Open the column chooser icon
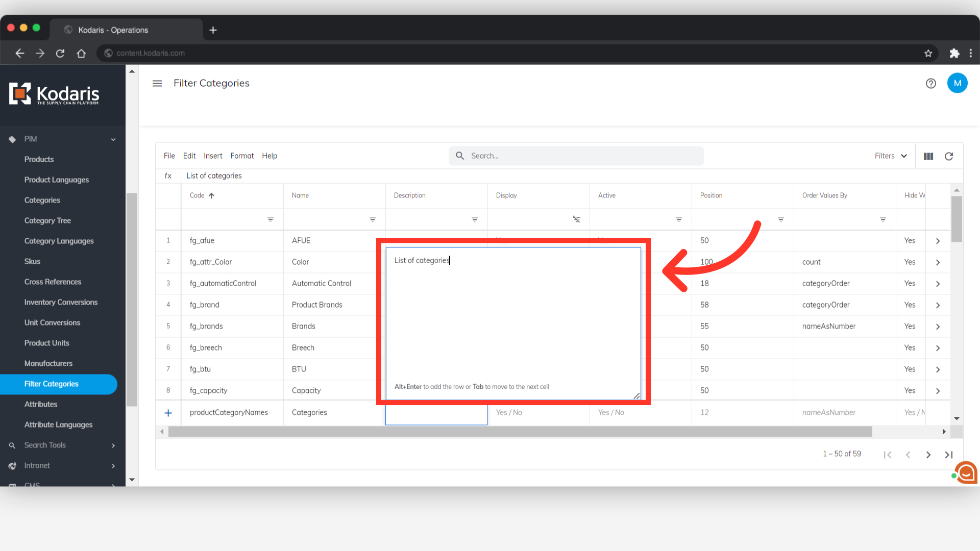This screenshot has width=980, height=551. [928, 157]
